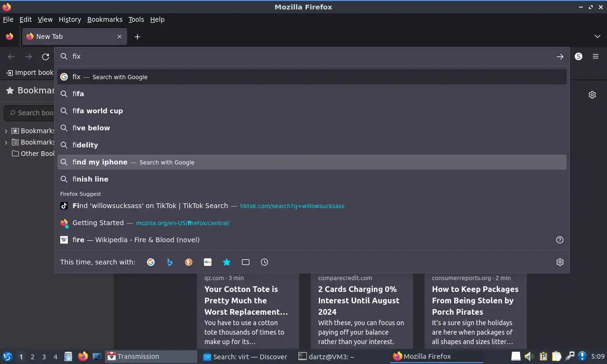Launch Firefox from taskbar quick launcher
The width and height of the screenshot is (607, 364).
coord(83,356)
